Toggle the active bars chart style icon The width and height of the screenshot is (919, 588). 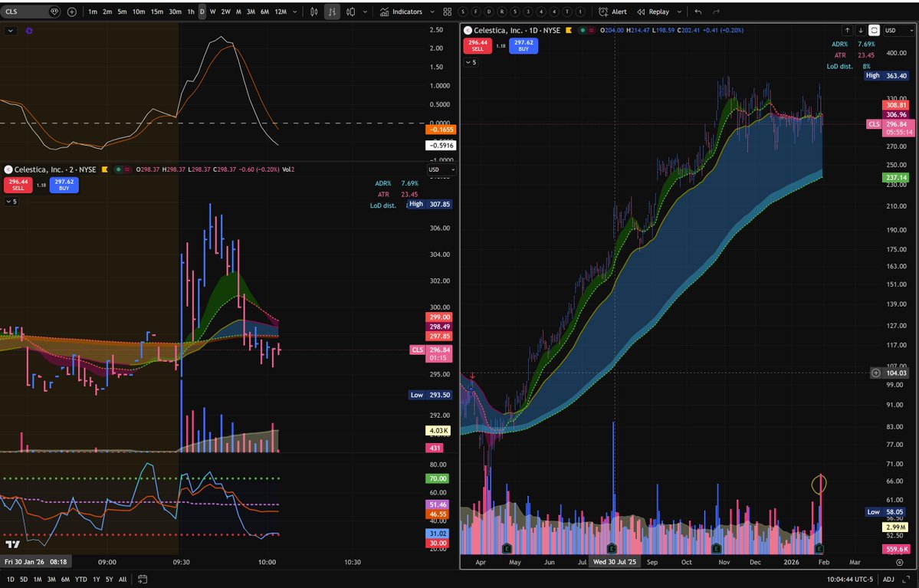(x=332, y=11)
